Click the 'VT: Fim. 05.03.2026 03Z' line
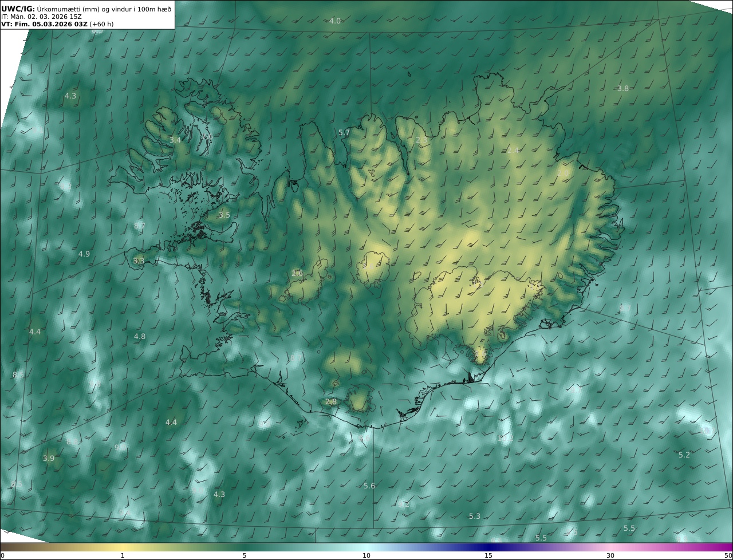 (x=44, y=24)
